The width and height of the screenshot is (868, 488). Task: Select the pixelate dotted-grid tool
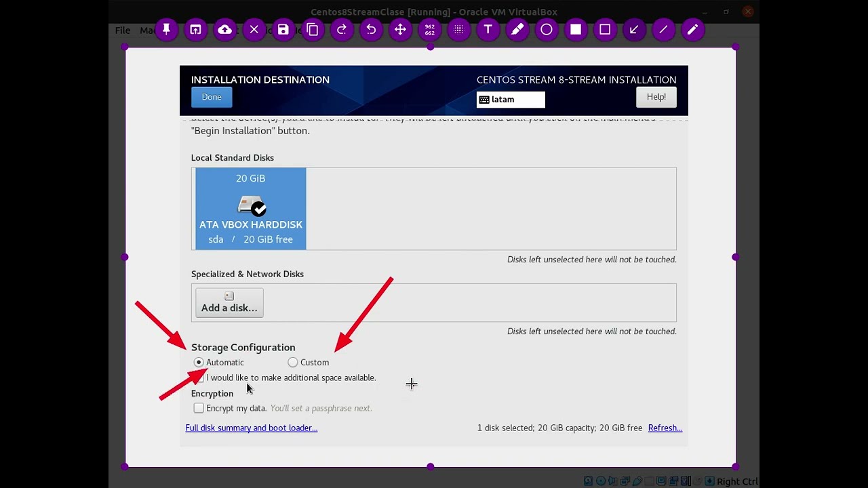tap(458, 30)
